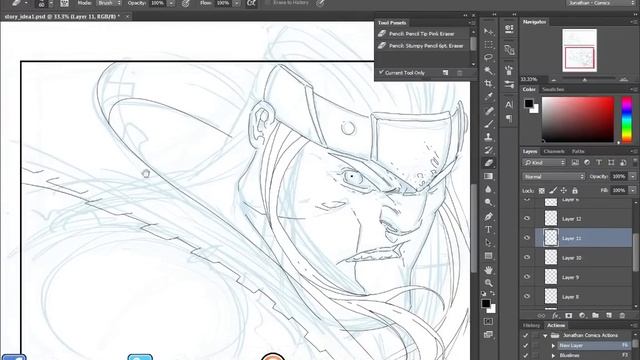
Task: Expand the New Layer action
Action: pos(553,346)
